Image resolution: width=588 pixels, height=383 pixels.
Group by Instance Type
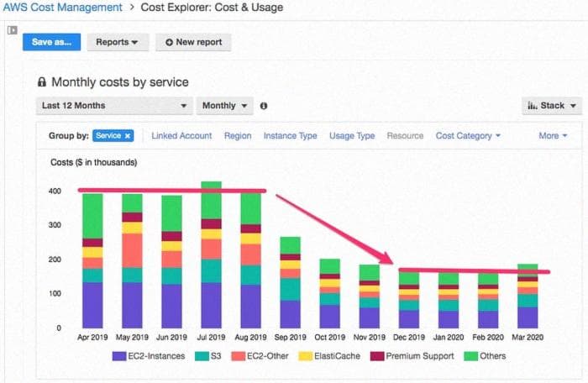[291, 136]
